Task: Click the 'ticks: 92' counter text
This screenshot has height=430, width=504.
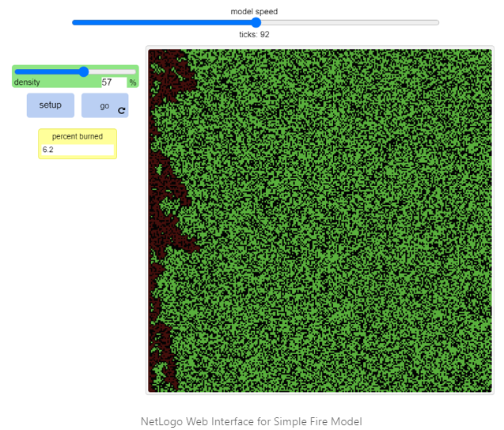Action: [x=254, y=34]
